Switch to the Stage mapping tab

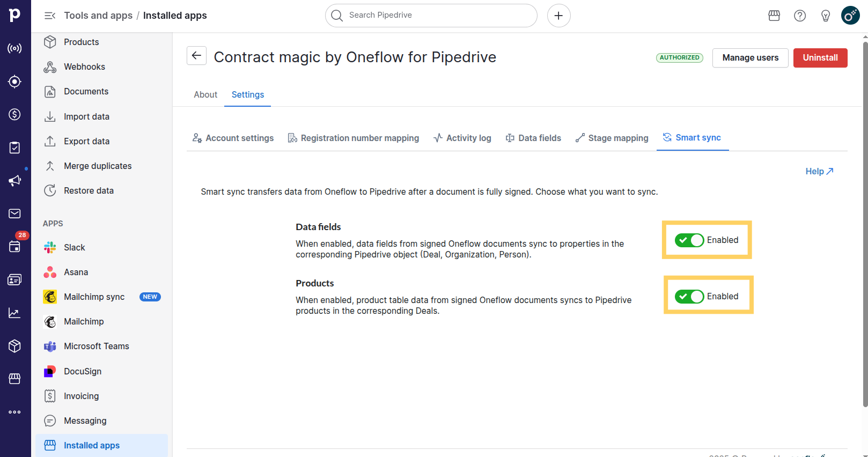(612, 138)
